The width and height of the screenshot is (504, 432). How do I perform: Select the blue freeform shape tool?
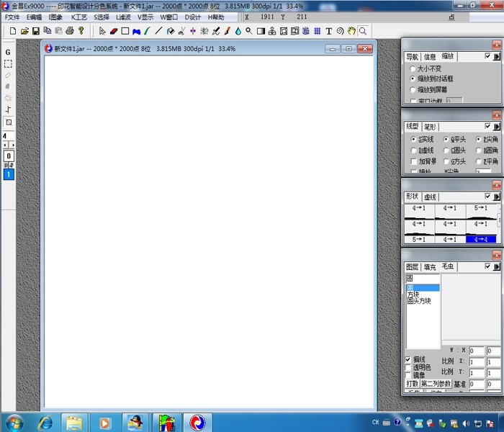click(136, 32)
